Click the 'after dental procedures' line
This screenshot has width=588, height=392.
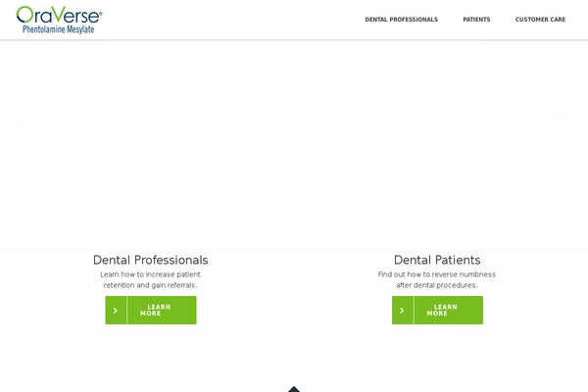[x=437, y=285]
